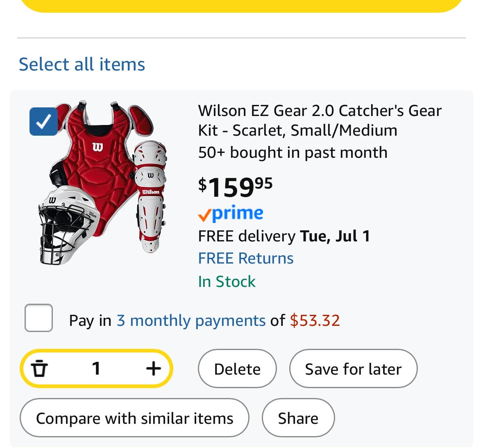Image resolution: width=483 pixels, height=448 pixels.
Task: Enable the monthly payments checkbox
Action: [x=39, y=318]
